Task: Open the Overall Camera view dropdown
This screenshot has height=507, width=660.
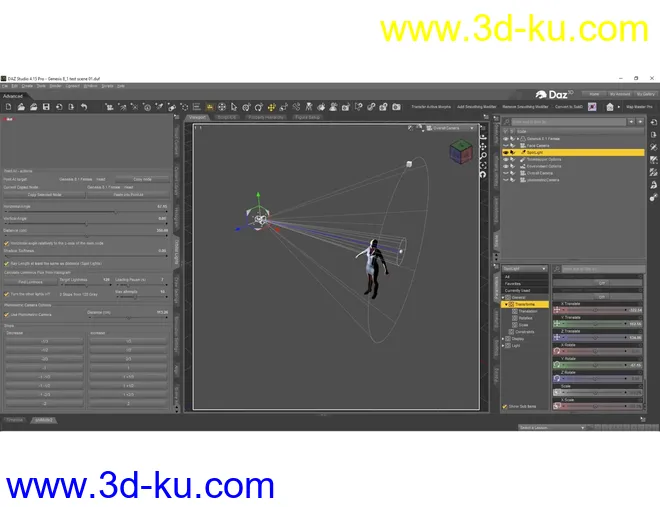Action: pos(446,128)
